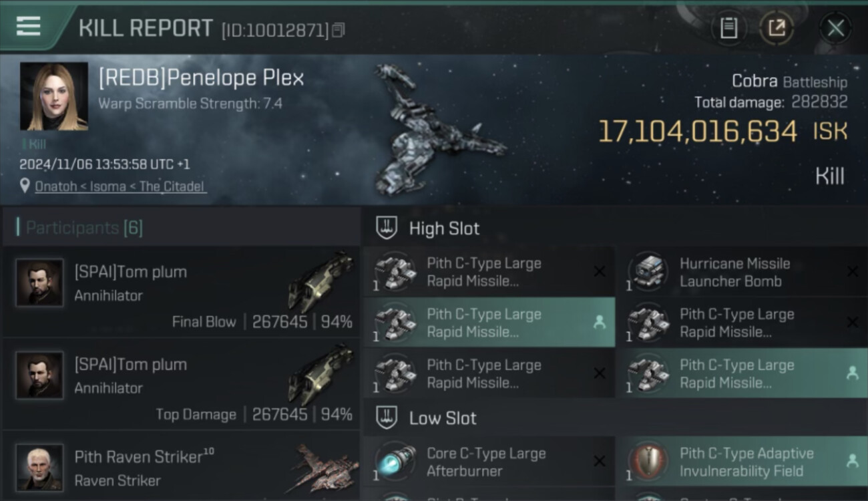
Task: Click the Pith C-Type Adaptive Invulnerability Field icon
Action: click(648, 462)
